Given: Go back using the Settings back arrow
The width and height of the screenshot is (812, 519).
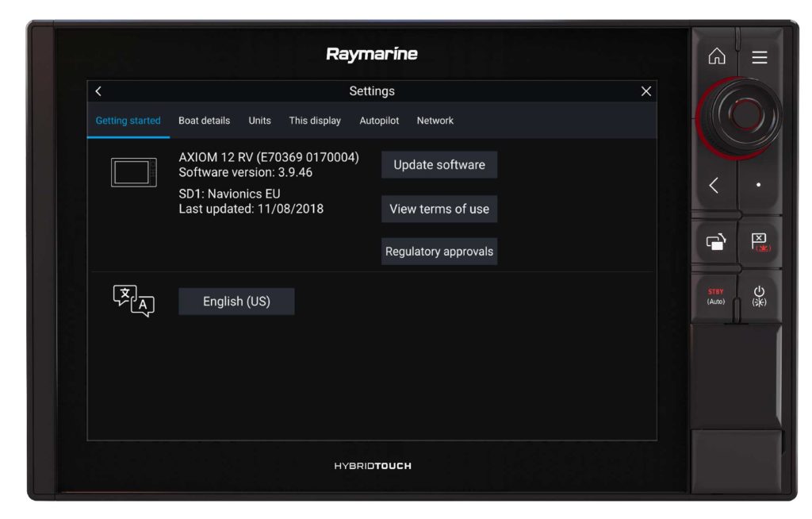Looking at the screenshot, I should 98,91.
